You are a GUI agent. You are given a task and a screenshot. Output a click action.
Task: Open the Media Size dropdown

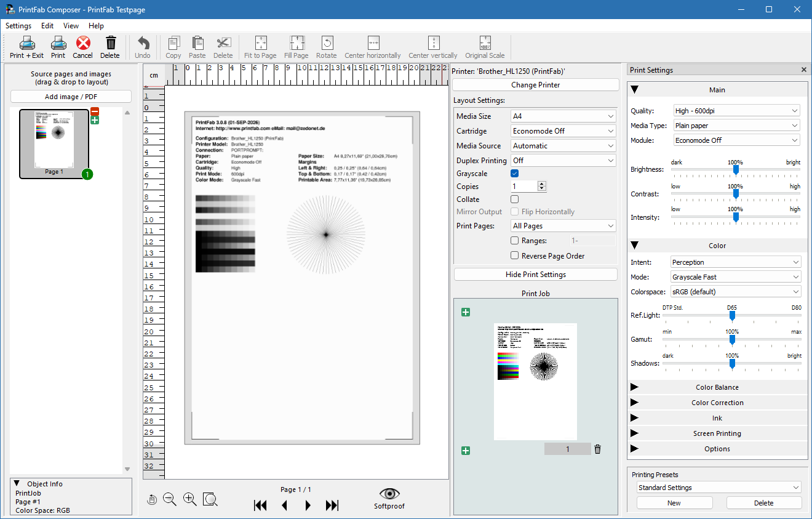[563, 116]
